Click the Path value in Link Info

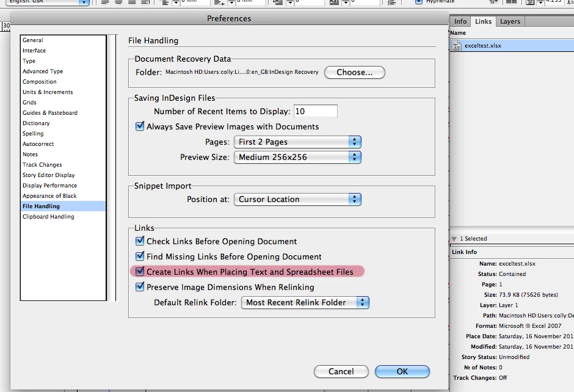pos(536,316)
